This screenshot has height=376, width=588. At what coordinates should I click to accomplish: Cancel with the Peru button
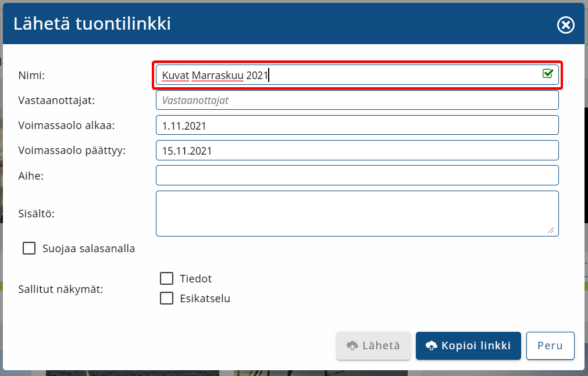point(550,346)
